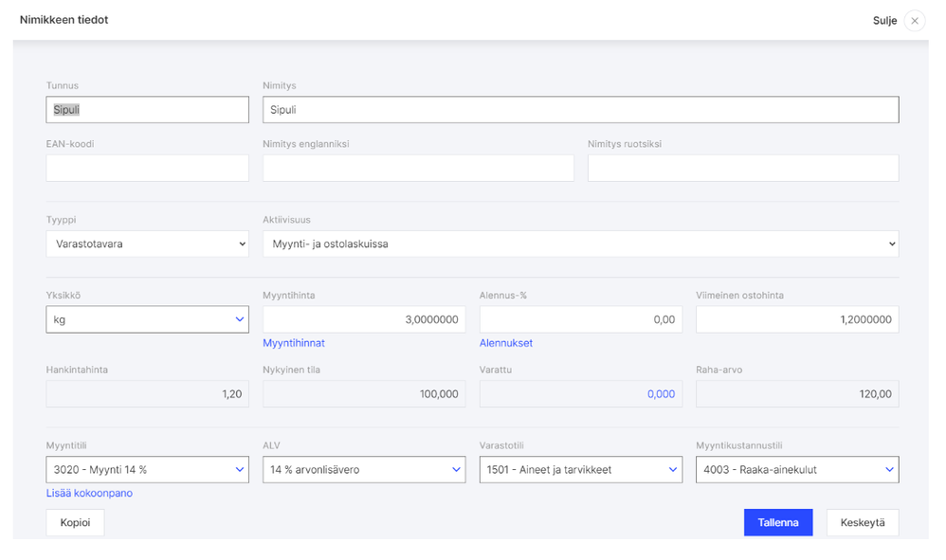Viewport: 946px width, 560px height.
Task: Click the Myyntihinta price field
Action: tap(363, 319)
